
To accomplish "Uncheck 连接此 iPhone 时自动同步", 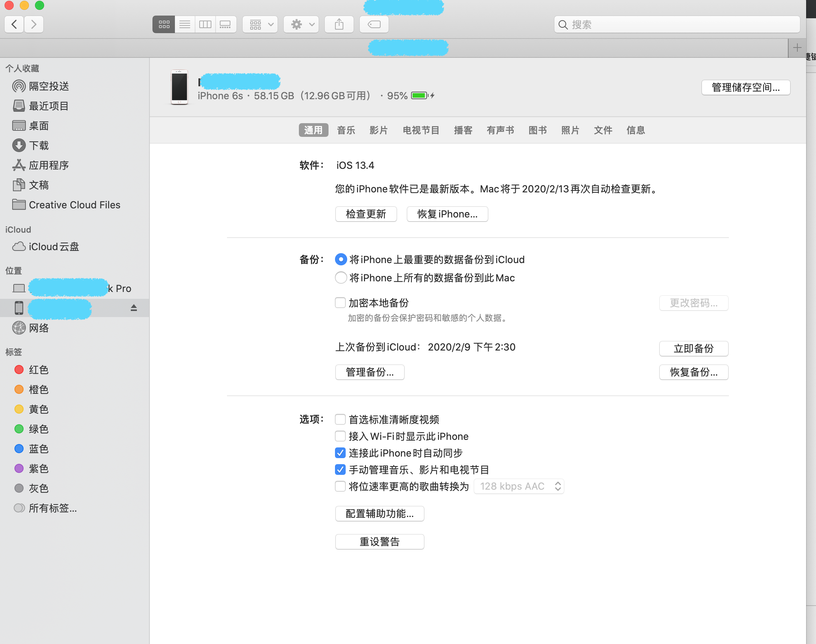I will tap(340, 453).
